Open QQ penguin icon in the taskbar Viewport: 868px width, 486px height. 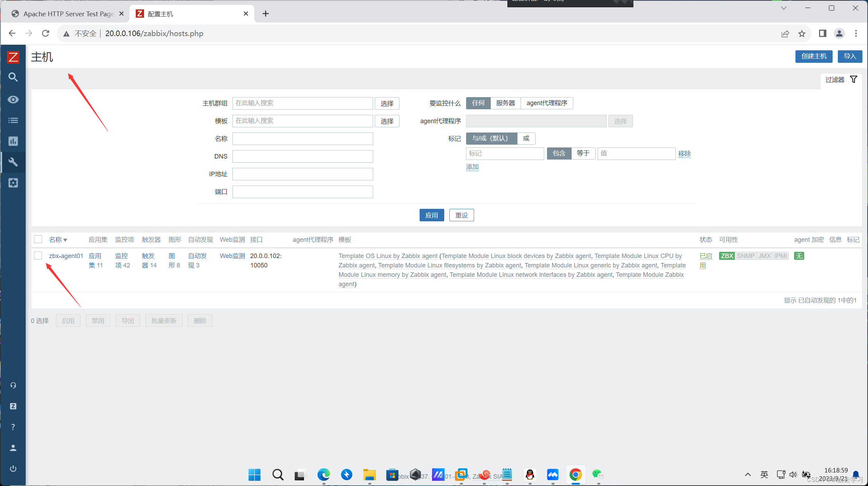coord(530,475)
